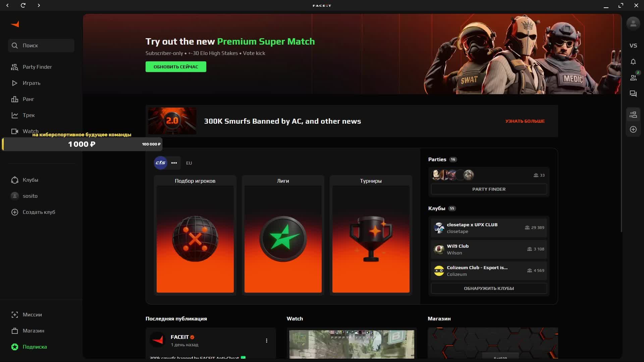Open the FACEIT post options menu
644x362 pixels.
click(x=266, y=341)
